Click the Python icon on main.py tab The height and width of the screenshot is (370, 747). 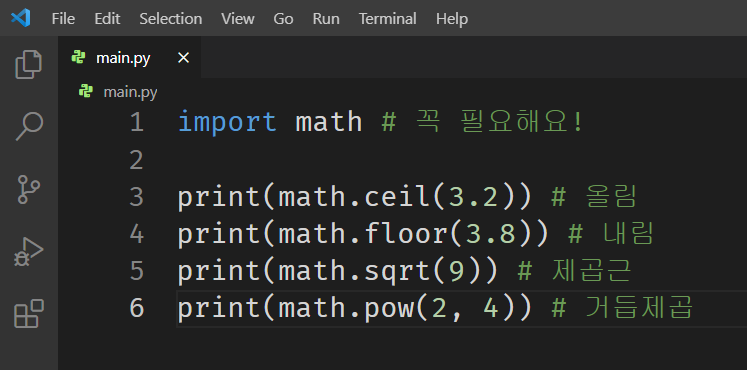[x=78, y=58]
